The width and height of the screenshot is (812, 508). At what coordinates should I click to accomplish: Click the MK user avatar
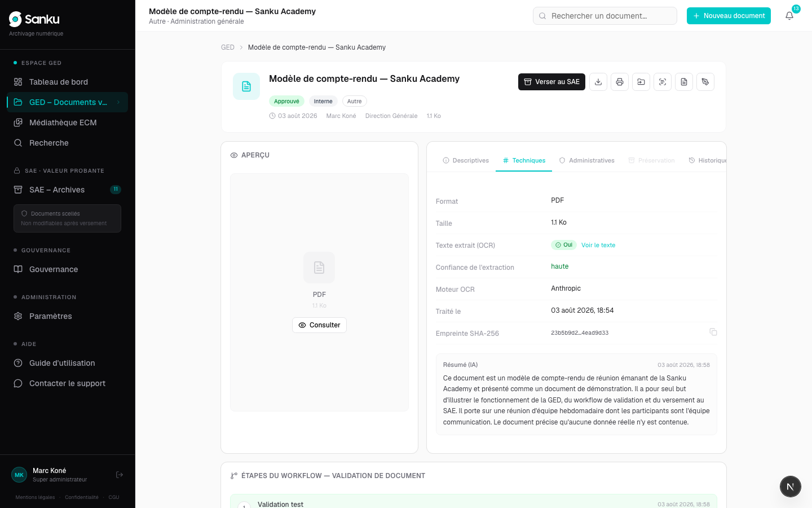click(x=19, y=475)
